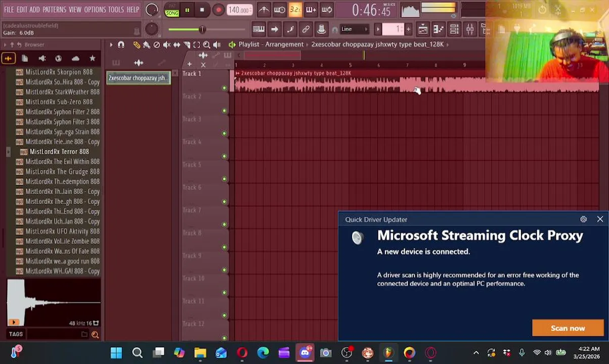Open the EDIT menu

point(22,10)
